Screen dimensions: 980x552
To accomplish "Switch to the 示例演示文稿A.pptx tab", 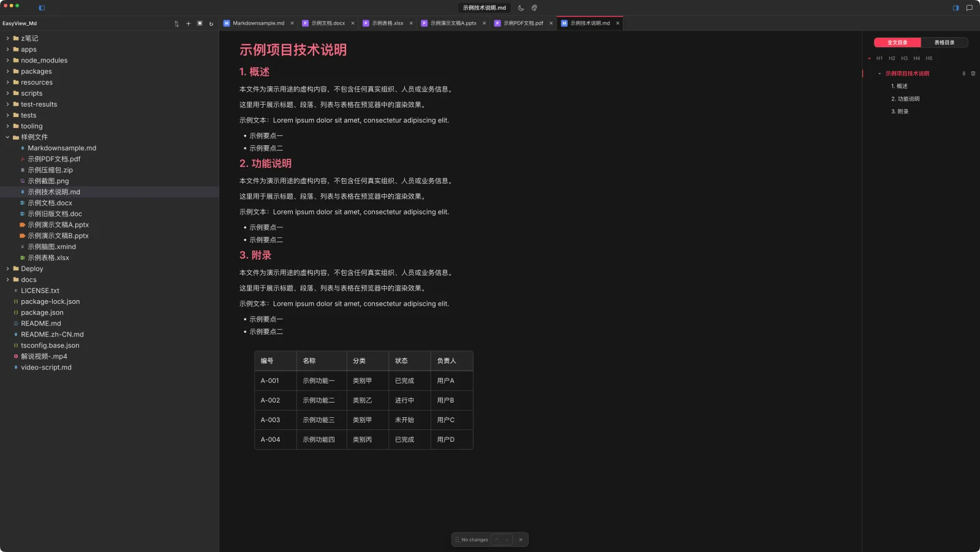I will (453, 23).
